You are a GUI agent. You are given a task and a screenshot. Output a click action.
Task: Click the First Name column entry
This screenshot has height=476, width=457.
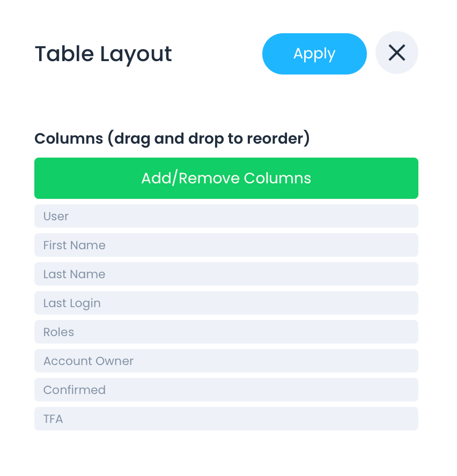(226, 245)
